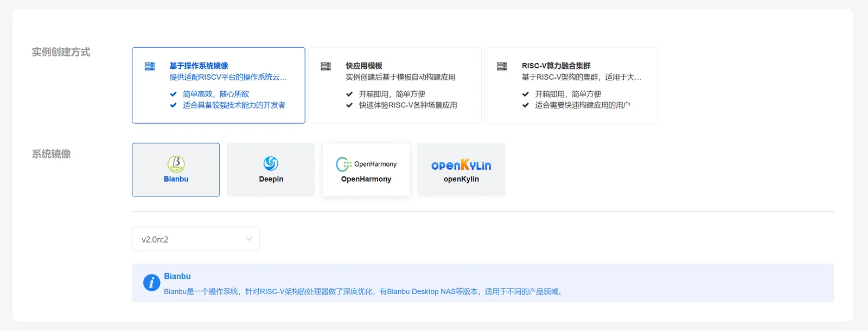Click 开箱即用，简单方便 in 快应用模板 card
This screenshot has width=868, height=331.
(392, 94)
